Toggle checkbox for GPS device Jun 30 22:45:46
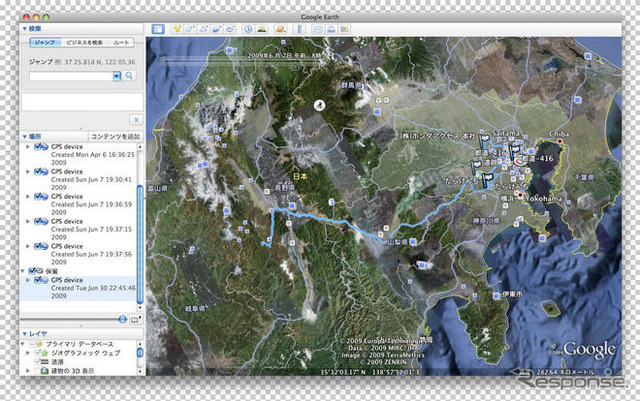 tap(38, 280)
